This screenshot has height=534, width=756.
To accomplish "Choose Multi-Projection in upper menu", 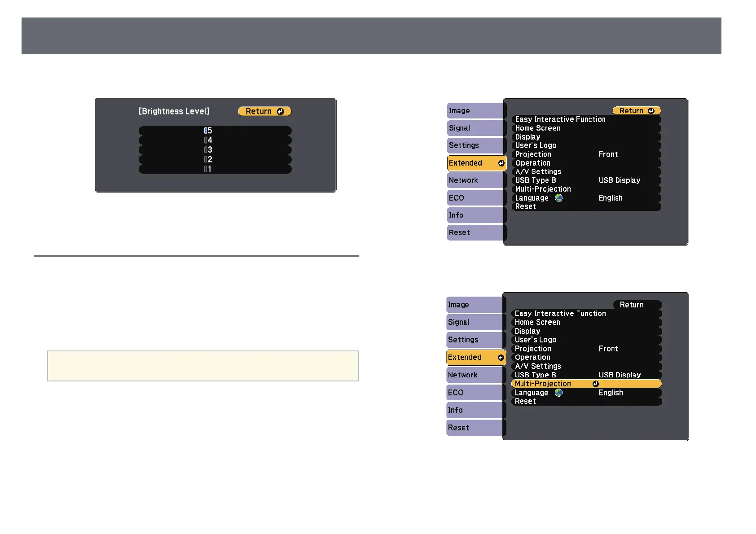I will click(586, 189).
